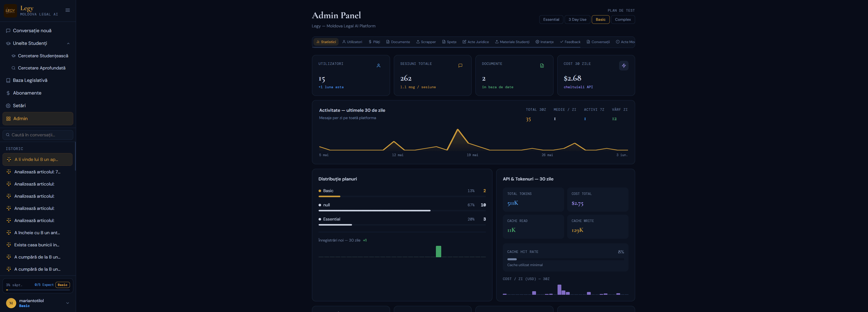868x312 pixels.
Task: Select the Complex test plan
Action: click(x=623, y=20)
